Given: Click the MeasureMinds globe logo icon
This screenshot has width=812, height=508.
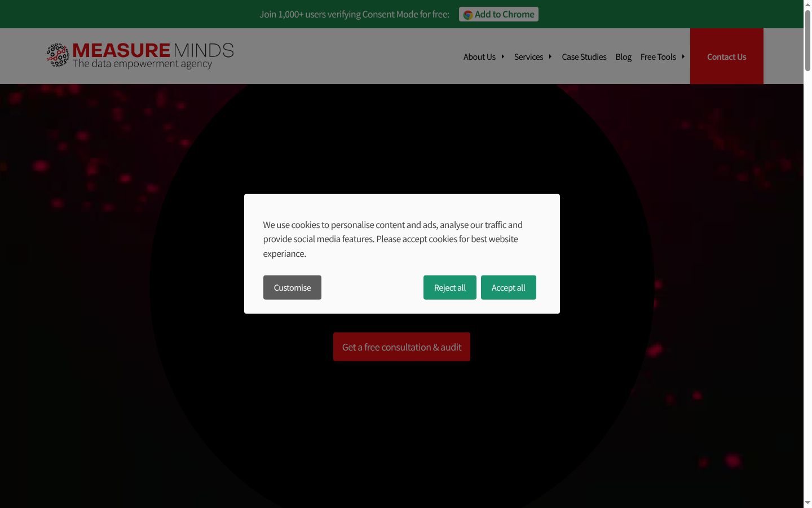Looking at the screenshot, I should pos(58,55).
